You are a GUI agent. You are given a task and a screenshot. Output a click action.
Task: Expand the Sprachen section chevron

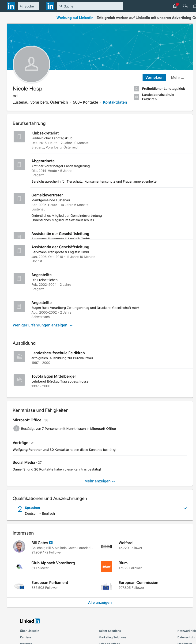[x=185, y=508]
